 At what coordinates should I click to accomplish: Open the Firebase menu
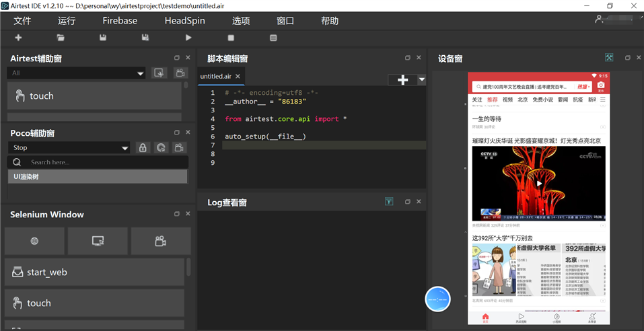point(120,21)
